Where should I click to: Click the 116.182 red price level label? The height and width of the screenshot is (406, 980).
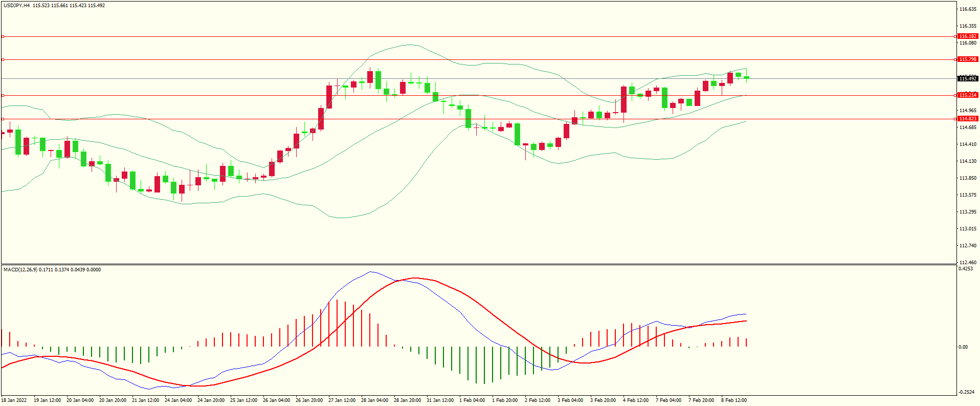[x=968, y=36]
